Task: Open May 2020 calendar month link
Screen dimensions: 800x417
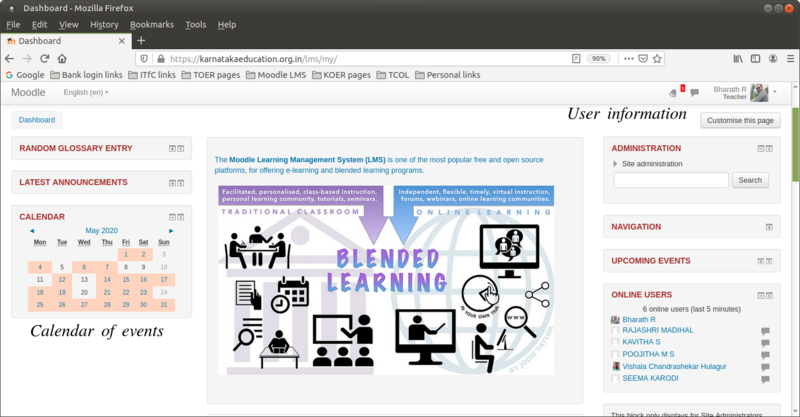Action: tap(102, 231)
